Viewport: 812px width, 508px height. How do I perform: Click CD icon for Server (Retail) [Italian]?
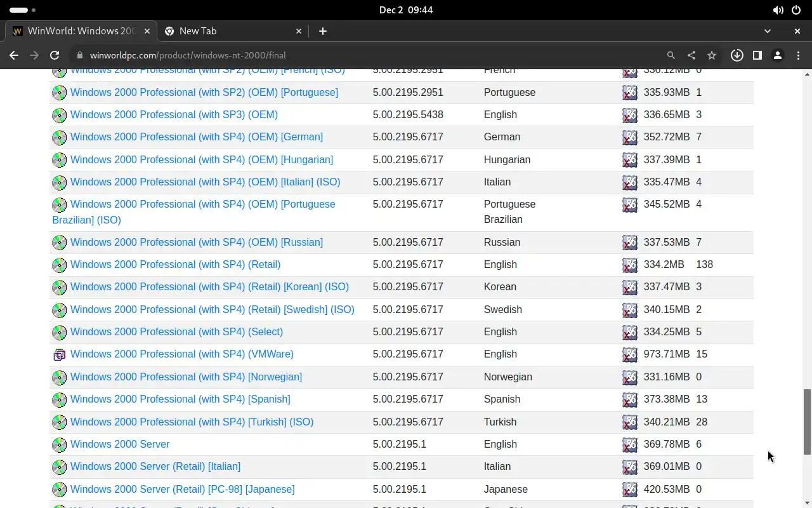(x=59, y=467)
